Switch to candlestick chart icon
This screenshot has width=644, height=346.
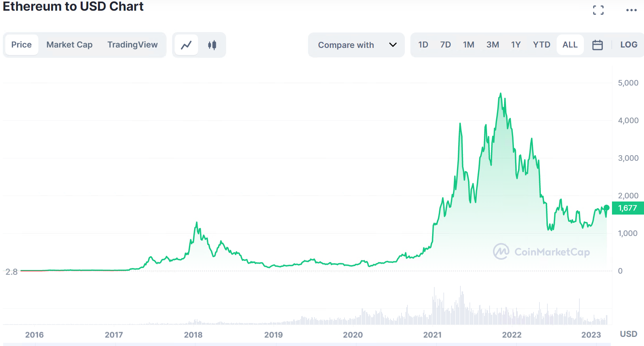[212, 45]
